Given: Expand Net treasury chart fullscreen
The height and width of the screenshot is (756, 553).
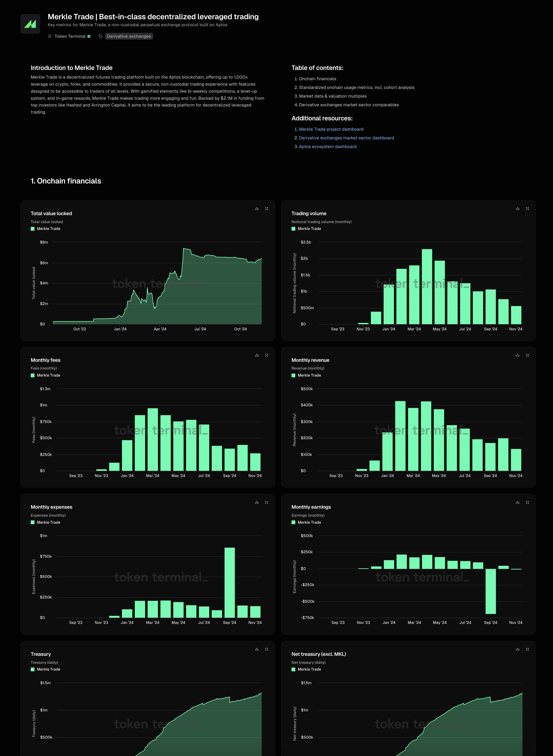Looking at the screenshot, I should tap(527, 649).
